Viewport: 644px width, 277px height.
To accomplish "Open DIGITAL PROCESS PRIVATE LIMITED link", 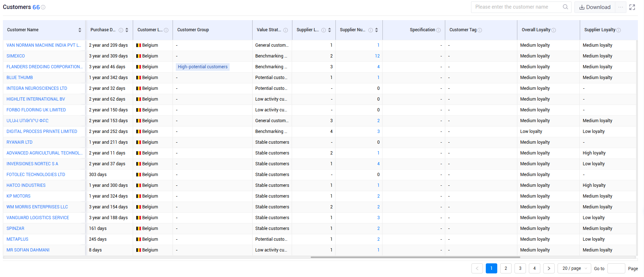I will [42, 131].
